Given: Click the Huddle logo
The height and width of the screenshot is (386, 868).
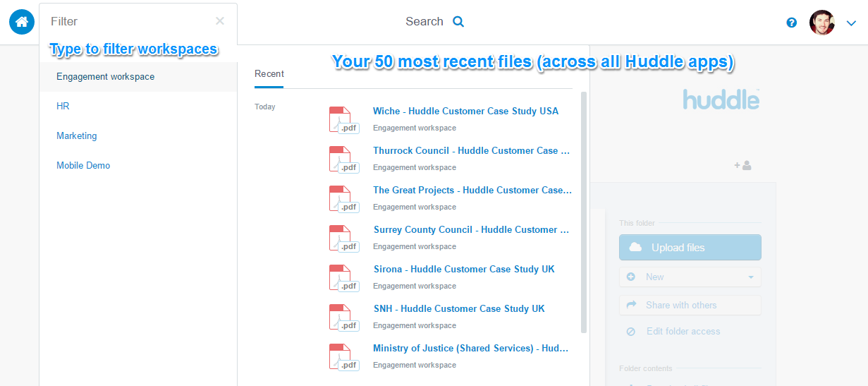Looking at the screenshot, I should [721, 99].
